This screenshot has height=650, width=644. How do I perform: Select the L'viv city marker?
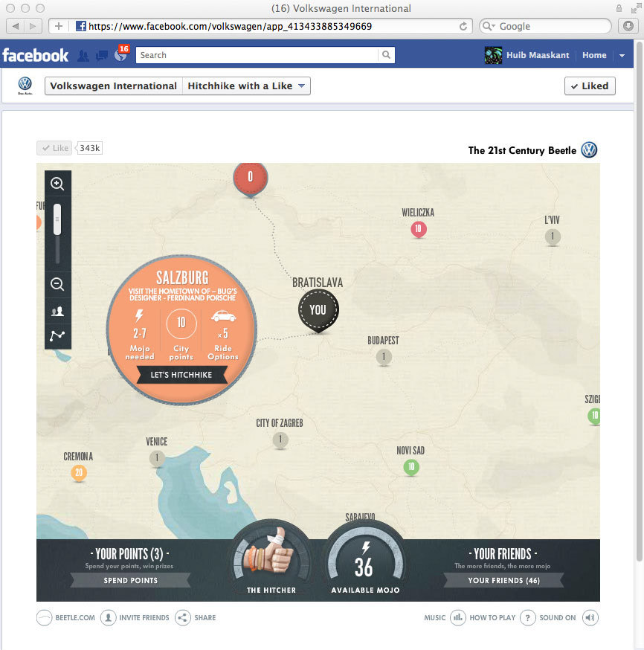coord(553,236)
